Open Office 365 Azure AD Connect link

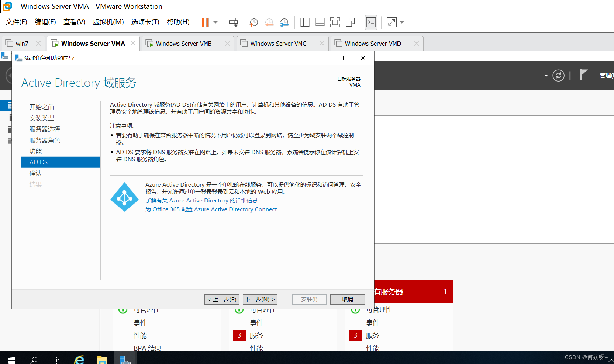coord(211,209)
